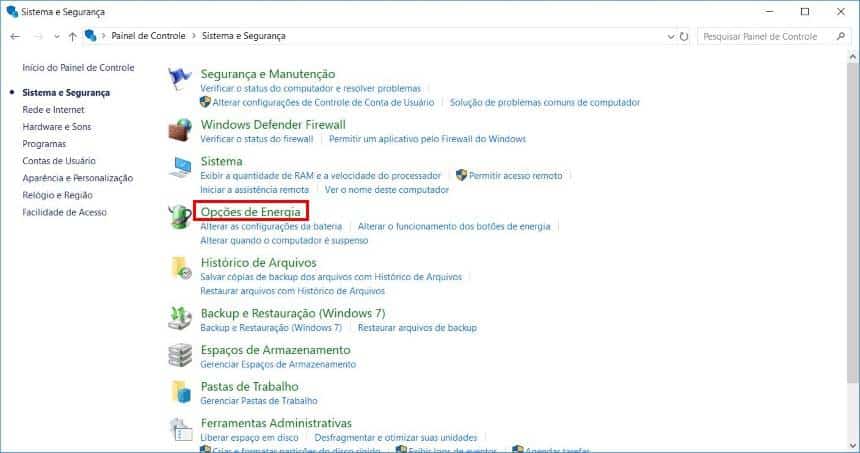Click Ver o nome deste computador
The image size is (860, 453).
coord(387,190)
